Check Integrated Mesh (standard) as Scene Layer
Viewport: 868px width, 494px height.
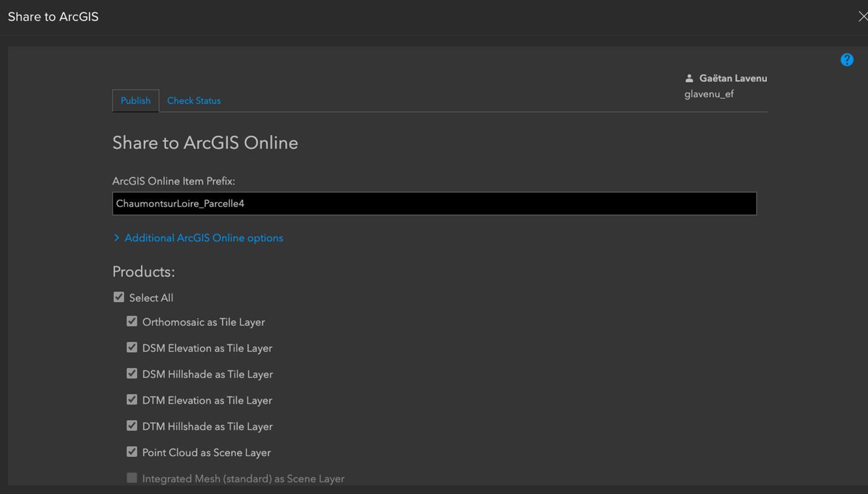click(132, 477)
